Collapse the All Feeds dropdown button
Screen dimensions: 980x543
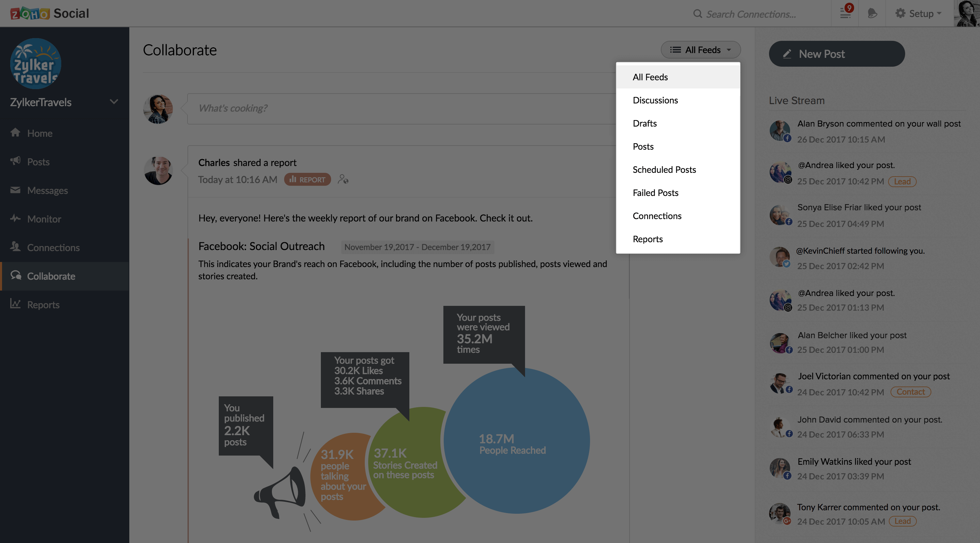(x=700, y=50)
